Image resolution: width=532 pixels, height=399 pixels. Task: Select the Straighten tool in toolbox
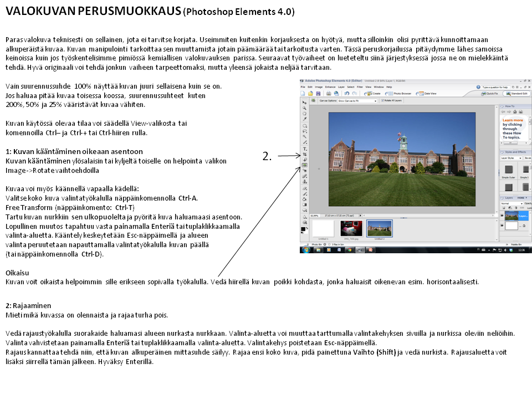click(305, 165)
